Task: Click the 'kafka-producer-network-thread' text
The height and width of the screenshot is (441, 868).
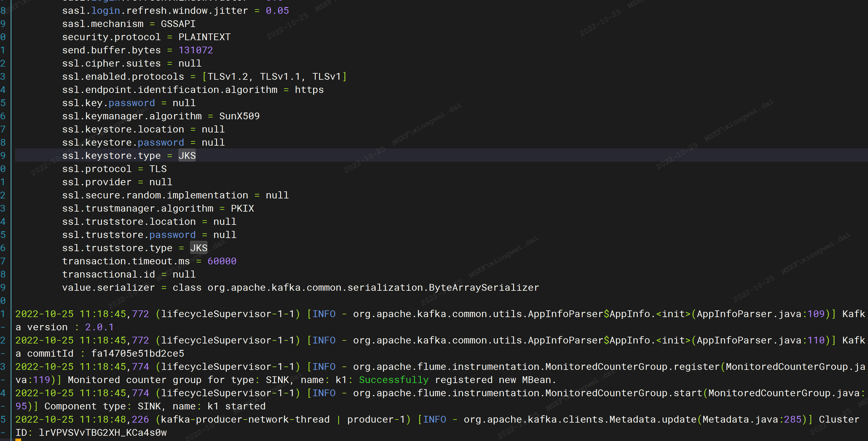Action: 245,420
